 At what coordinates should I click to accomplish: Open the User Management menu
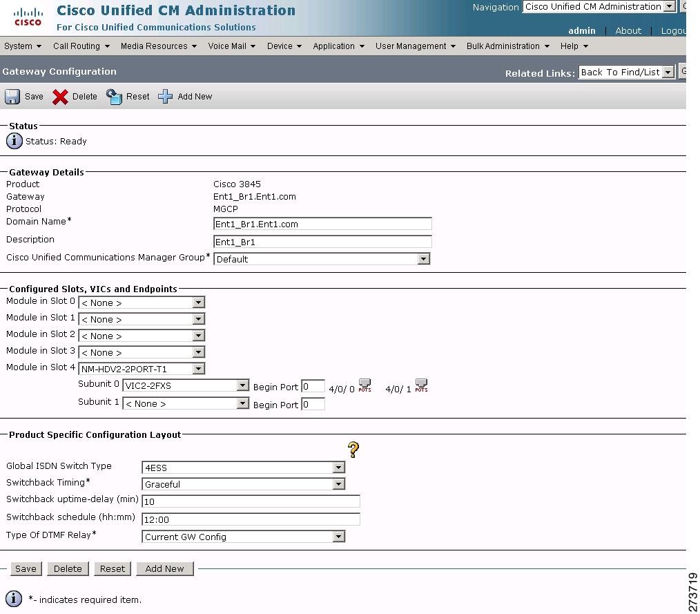click(x=415, y=46)
